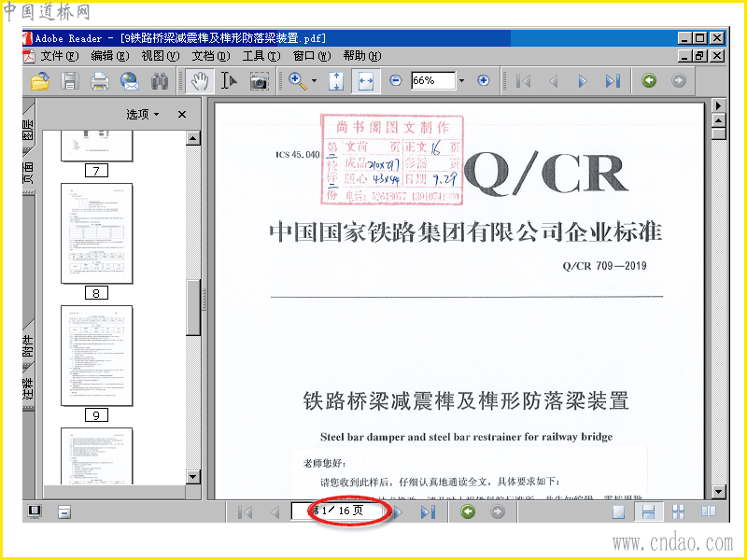This screenshot has width=747, height=560.
Task: Jump to first page in status bar
Action: coord(245,511)
